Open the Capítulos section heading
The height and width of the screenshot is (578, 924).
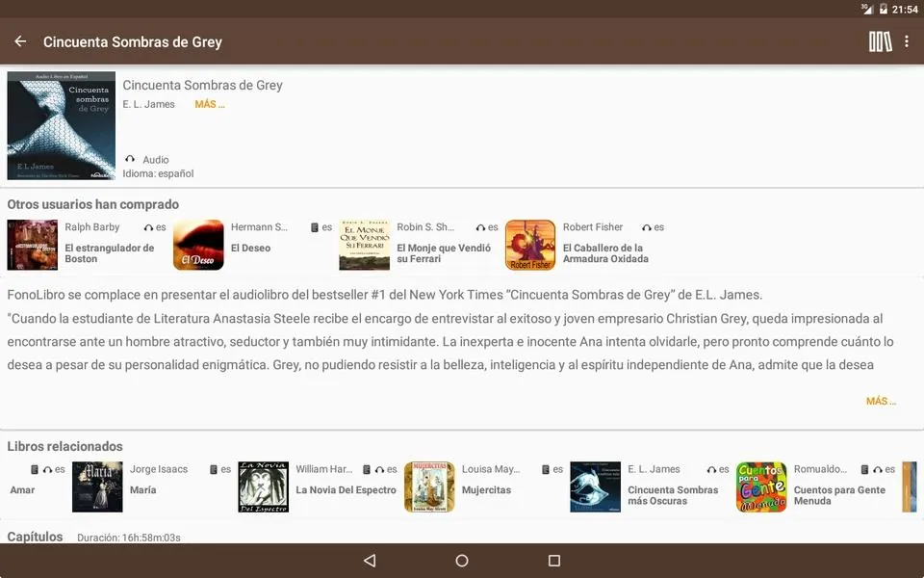(35, 537)
